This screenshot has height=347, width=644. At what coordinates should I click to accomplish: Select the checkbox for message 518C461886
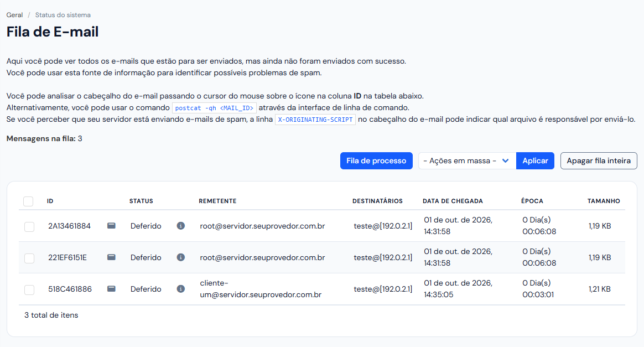[x=29, y=290]
